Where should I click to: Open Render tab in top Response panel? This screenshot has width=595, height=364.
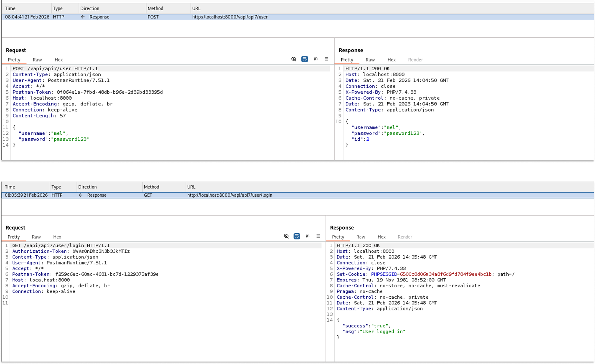(415, 60)
